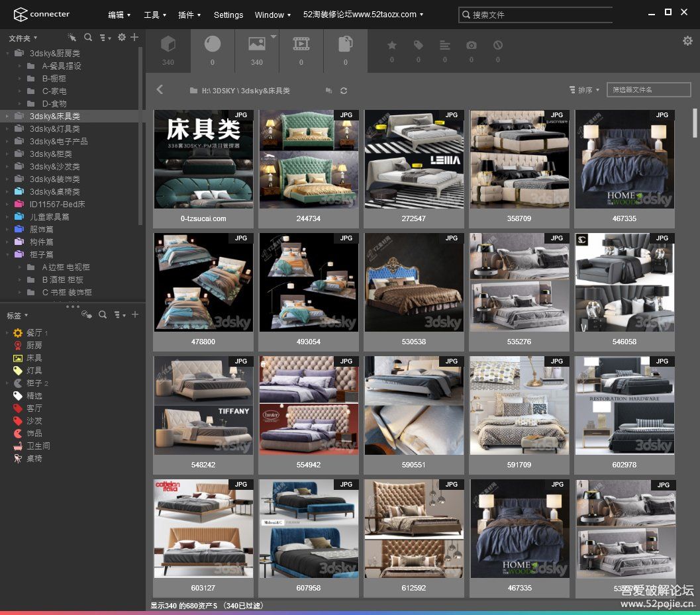The image size is (700, 615).
Task: Open the 文件夹 panel dropdown
Action: (x=23, y=38)
